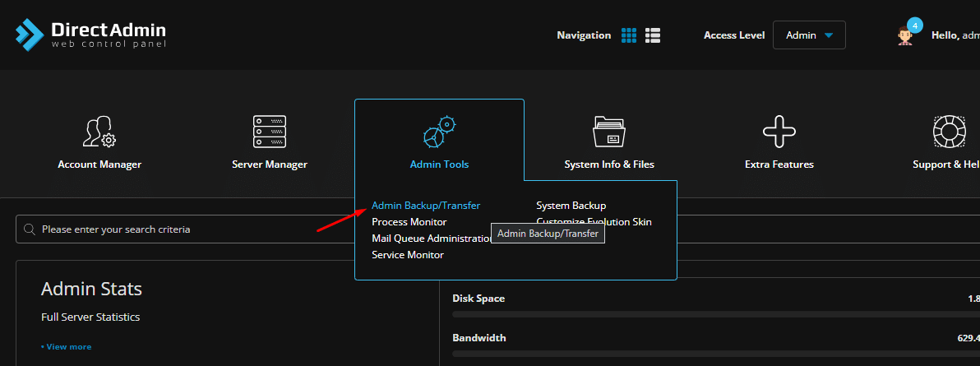Select the Account Manager menu label

pos(99,164)
